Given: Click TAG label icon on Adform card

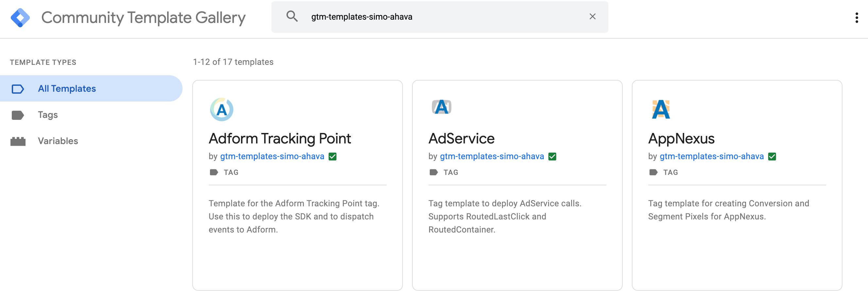Looking at the screenshot, I should point(214,173).
